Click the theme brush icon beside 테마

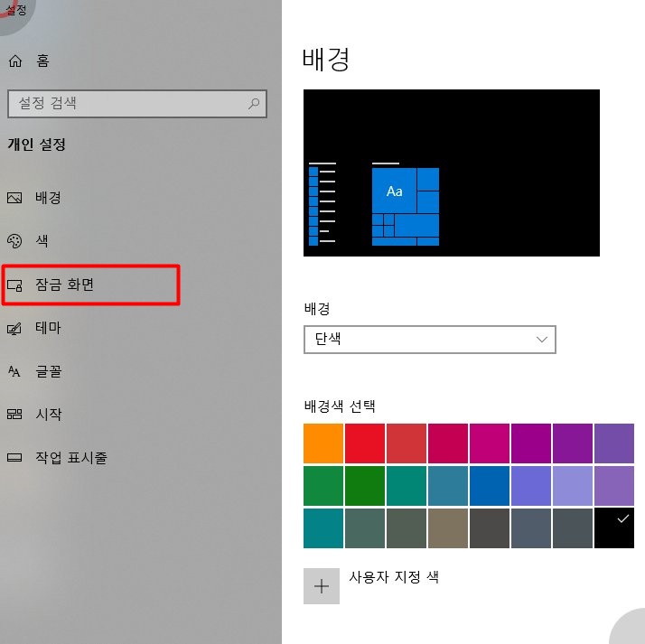14,329
